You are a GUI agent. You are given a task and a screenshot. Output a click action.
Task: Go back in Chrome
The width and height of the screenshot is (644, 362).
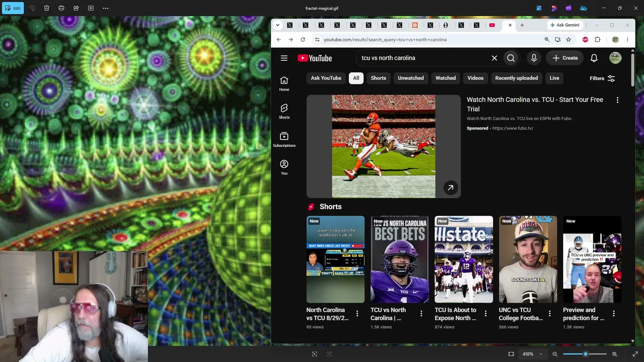pyautogui.click(x=279, y=40)
